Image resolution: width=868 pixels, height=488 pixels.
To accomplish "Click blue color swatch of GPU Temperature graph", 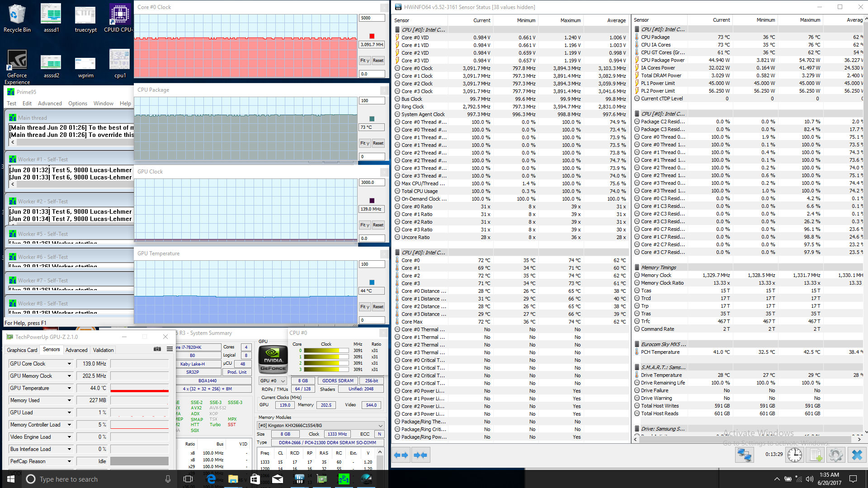I will click(372, 282).
